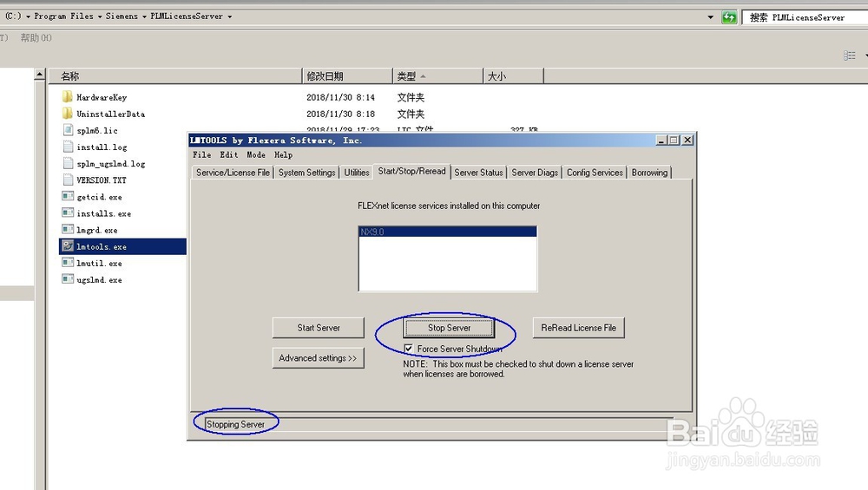Click the sidebar scrollbar up arrow
Image resolution: width=868 pixels, height=490 pixels.
point(39,75)
